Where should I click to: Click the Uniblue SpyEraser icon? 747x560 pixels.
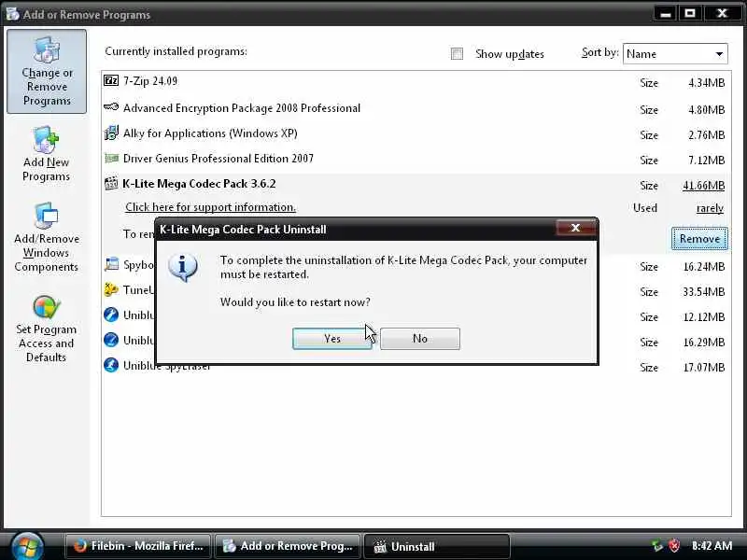pyautogui.click(x=111, y=365)
